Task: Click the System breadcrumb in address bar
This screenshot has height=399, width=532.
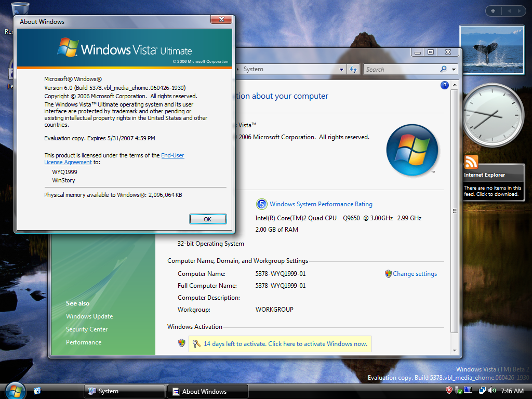Action: click(x=253, y=69)
